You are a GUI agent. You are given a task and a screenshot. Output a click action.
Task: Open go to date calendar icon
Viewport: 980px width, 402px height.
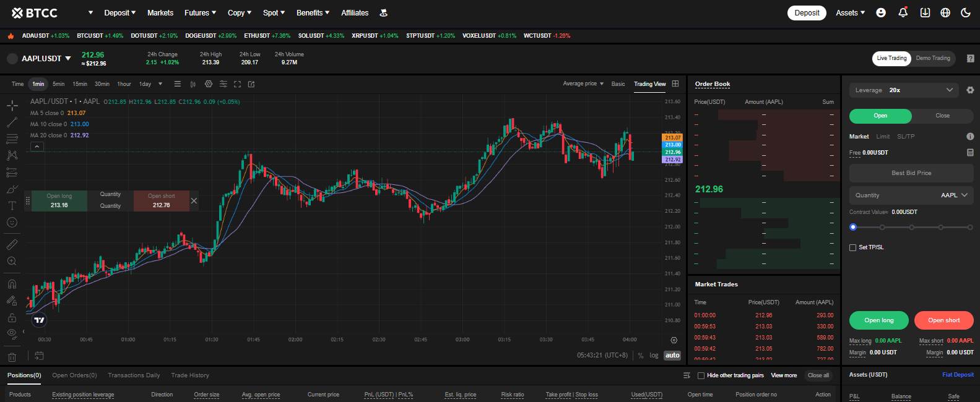pos(39,355)
